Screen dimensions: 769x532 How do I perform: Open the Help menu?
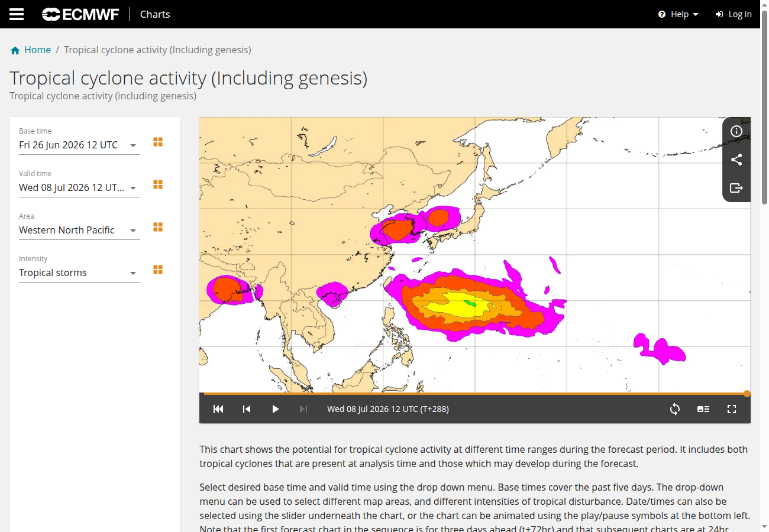pyautogui.click(x=678, y=14)
